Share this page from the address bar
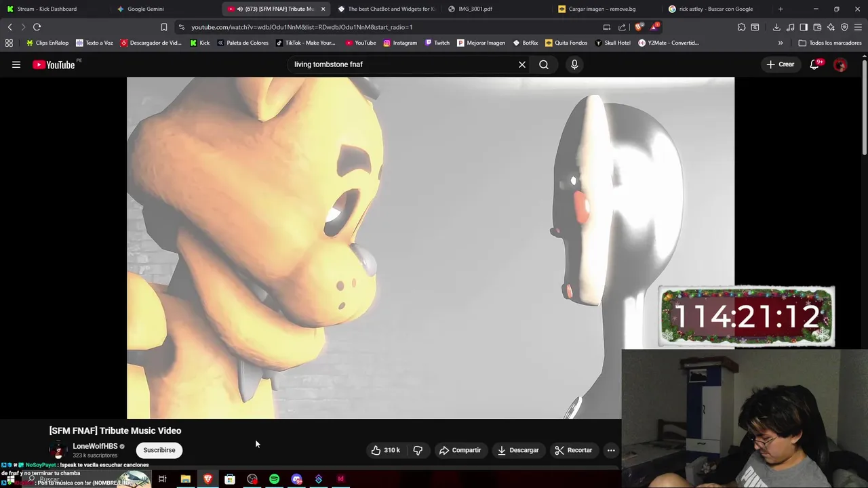Screen dimensions: 868x488 click(x=622, y=27)
